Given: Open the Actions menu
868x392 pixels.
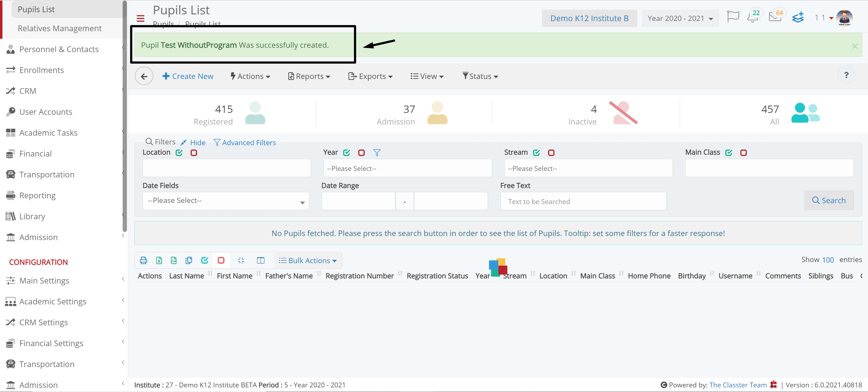Looking at the screenshot, I should (250, 76).
